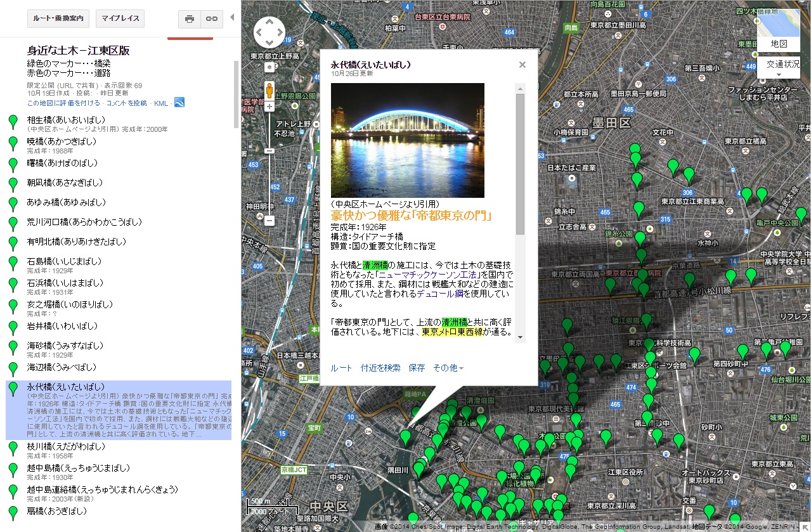Open the マイプレイス tab button

(120, 19)
